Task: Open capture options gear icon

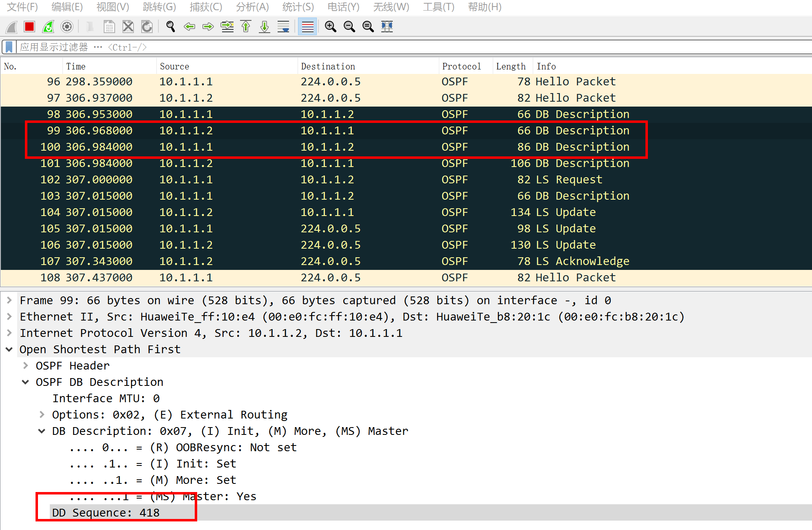Action: point(67,27)
